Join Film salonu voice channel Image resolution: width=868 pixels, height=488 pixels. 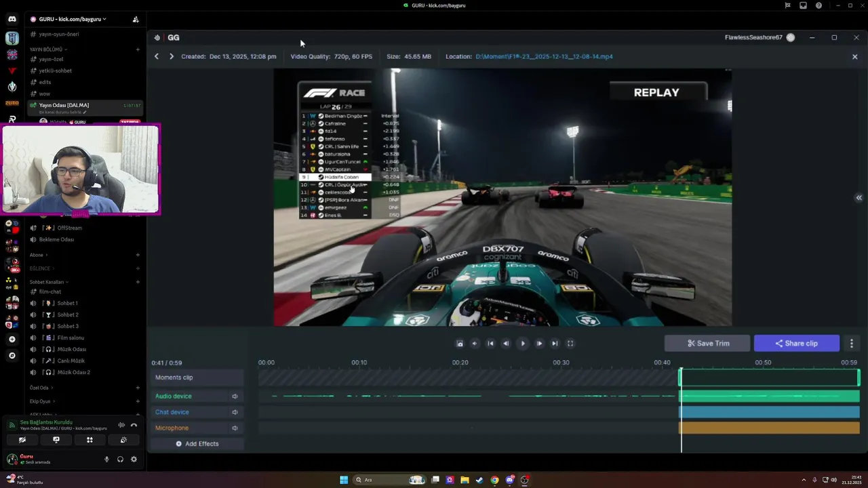(71, 338)
